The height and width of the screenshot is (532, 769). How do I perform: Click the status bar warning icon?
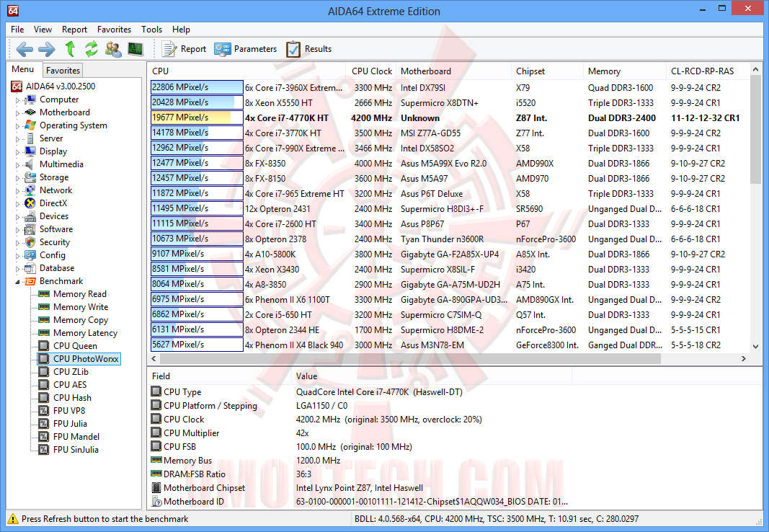tap(13, 519)
